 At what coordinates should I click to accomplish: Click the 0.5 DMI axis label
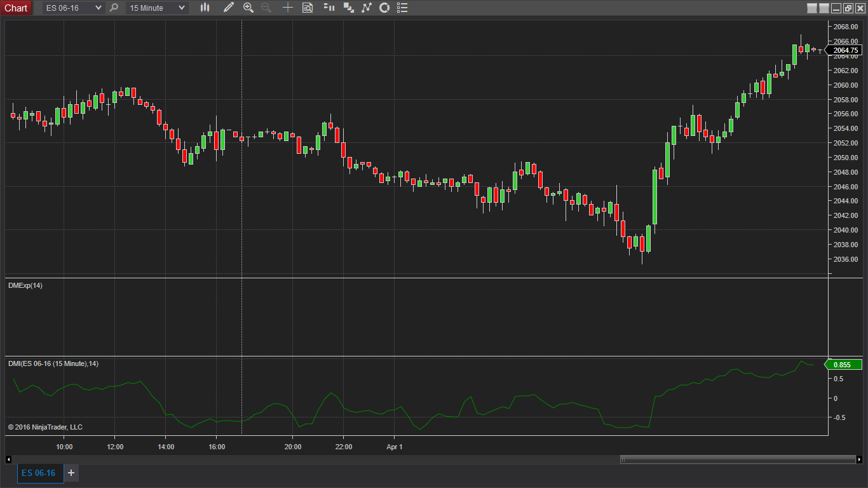(839, 379)
